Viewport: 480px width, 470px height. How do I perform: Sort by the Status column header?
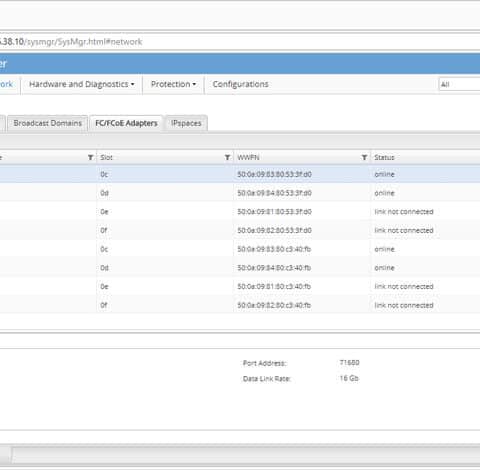tap(384, 157)
